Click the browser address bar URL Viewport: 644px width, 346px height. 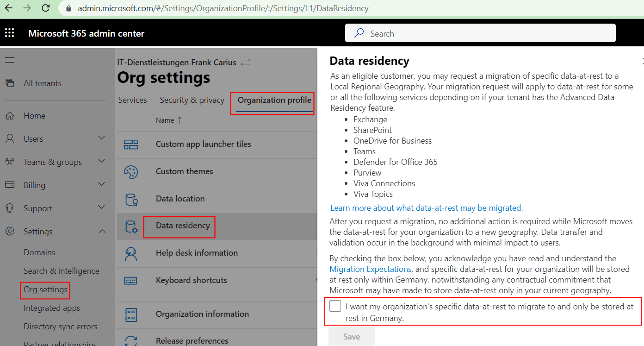(x=223, y=8)
